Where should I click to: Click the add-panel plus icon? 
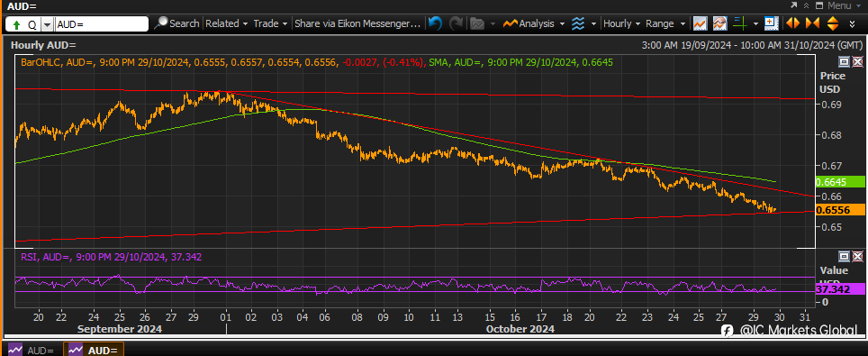771,23
